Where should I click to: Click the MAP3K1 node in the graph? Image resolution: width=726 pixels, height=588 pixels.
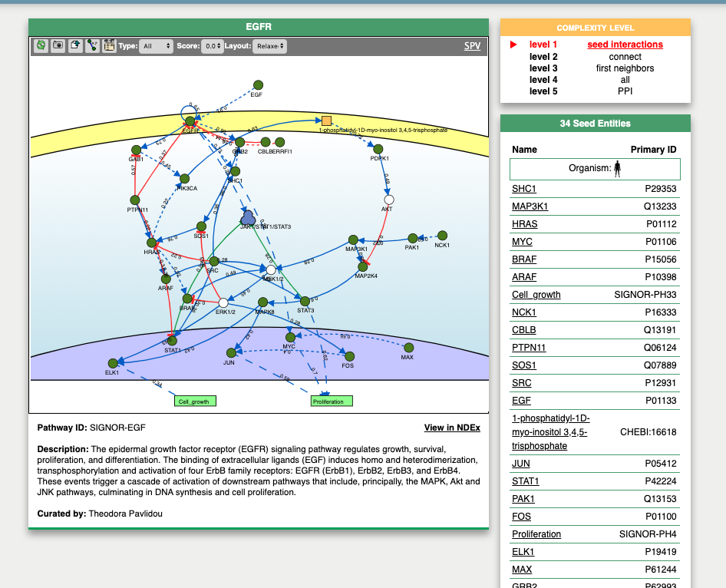click(x=353, y=239)
